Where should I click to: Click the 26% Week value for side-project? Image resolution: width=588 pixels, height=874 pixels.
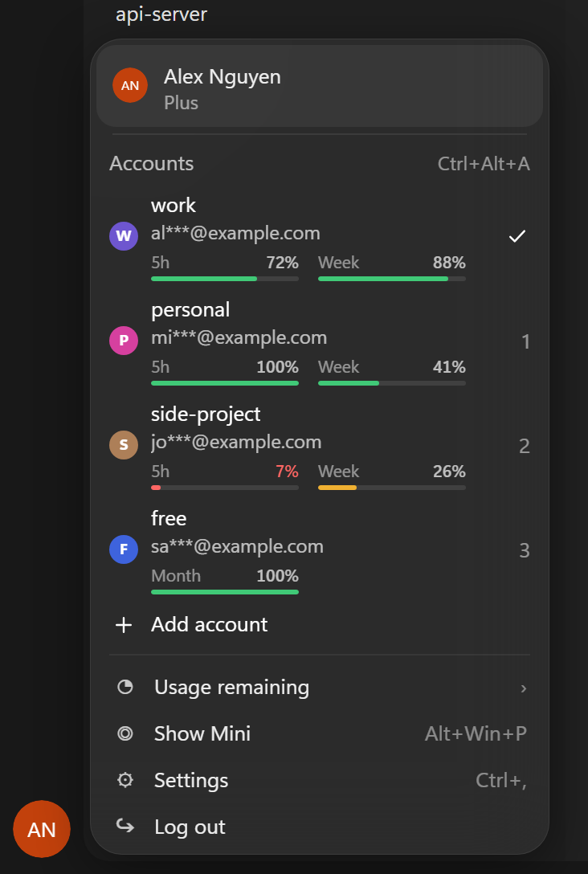coord(449,472)
